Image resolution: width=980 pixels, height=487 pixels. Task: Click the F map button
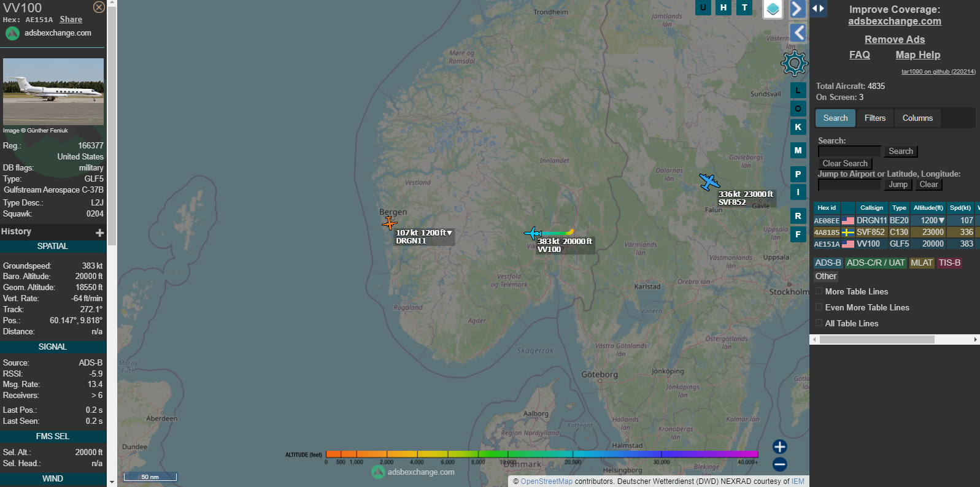[798, 234]
